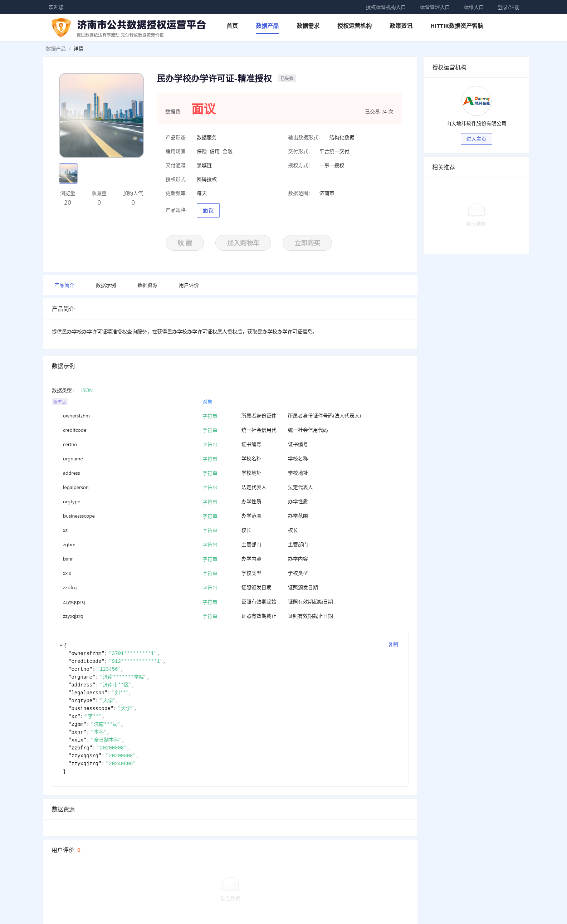567x924 pixels.
Task: Click 进入主页 for the operator
Action: pos(476,139)
